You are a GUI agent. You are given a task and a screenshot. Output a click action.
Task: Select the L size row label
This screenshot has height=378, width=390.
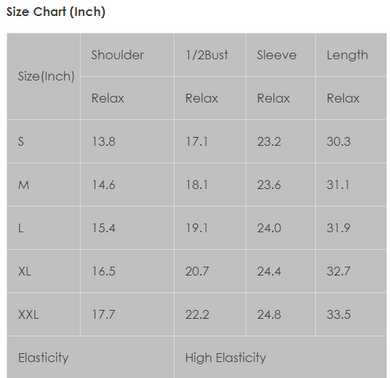pos(21,228)
